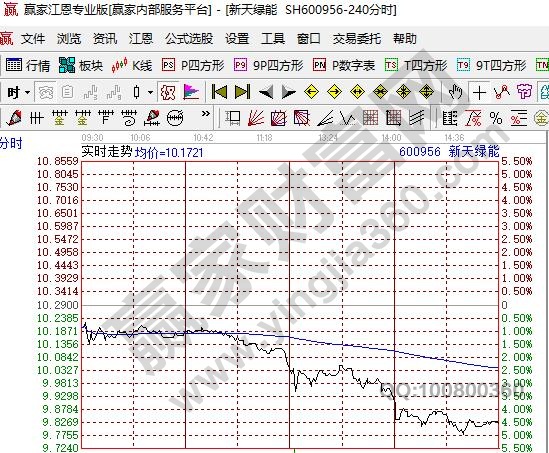Open the 公式选股 menu

pyautogui.click(x=189, y=39)
